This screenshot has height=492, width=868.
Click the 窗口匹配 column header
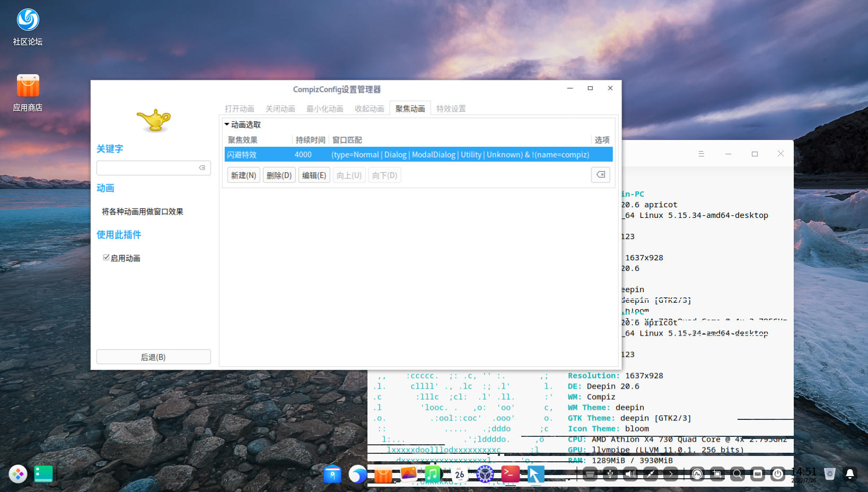tap(347, 140)
